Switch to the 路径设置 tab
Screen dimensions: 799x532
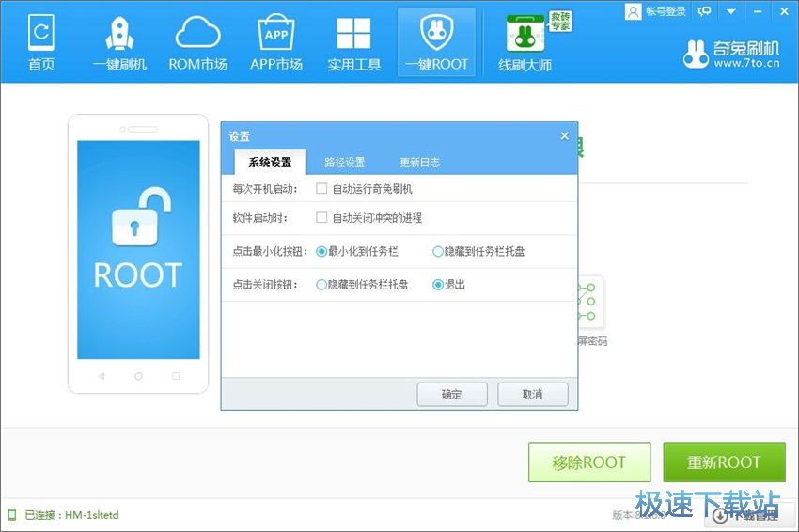344,163
